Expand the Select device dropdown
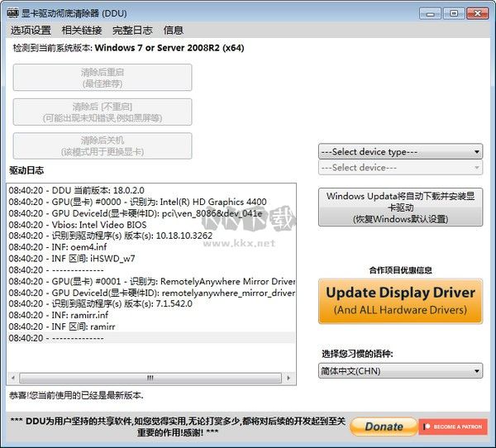 click(400, 167)
